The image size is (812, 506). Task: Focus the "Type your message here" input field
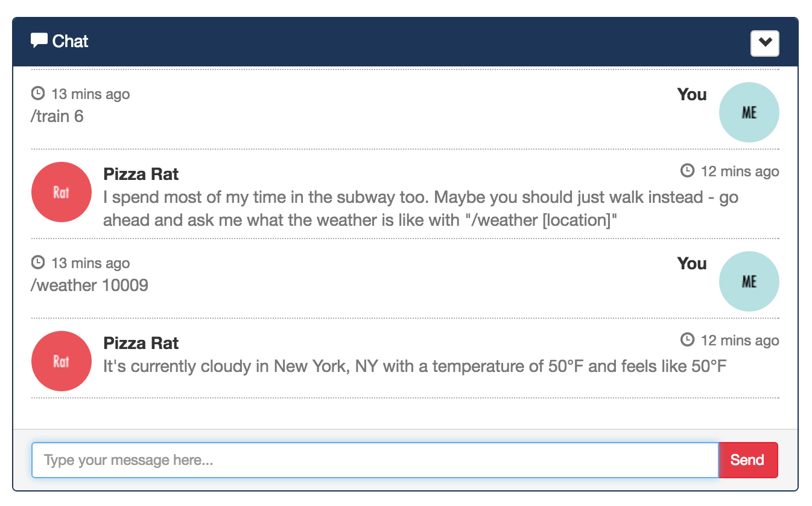pos(375,460)
